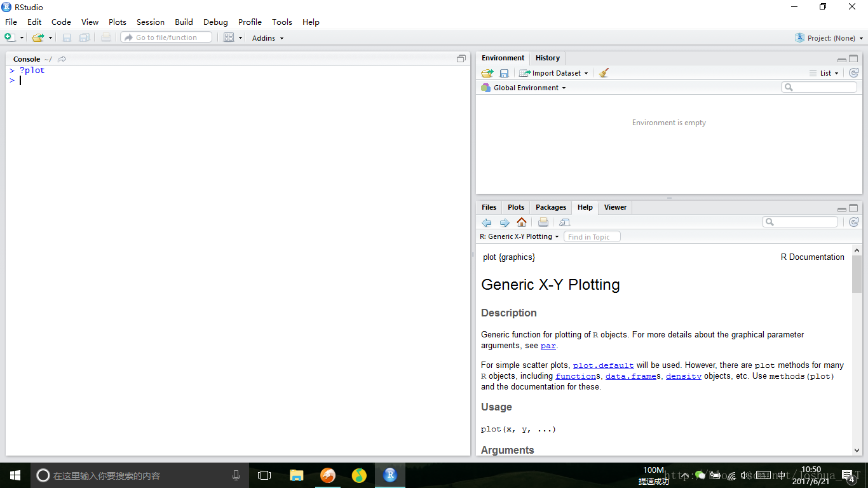
Task: Open the File menu
Action: click(11, 22)
